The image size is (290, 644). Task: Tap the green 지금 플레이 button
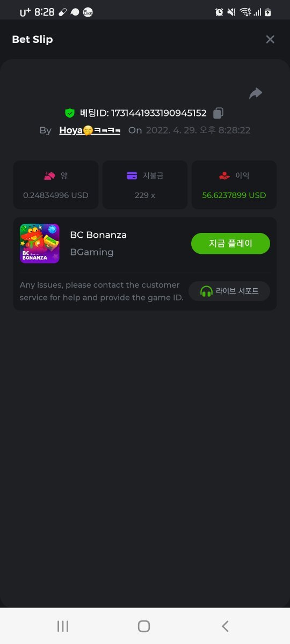[230, 243]
